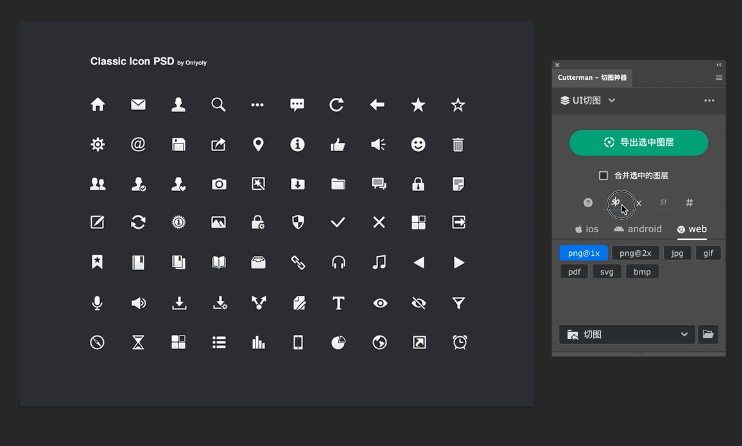Click the home icon on canvas
The width and height of the screenshot is (742, 446).
click(x=98, y=104)
